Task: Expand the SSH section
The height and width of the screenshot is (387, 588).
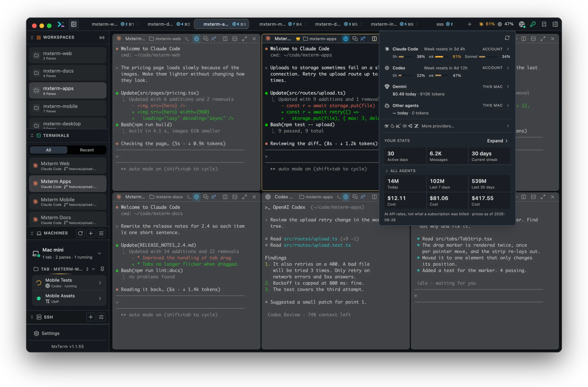Action: point(32,317)
